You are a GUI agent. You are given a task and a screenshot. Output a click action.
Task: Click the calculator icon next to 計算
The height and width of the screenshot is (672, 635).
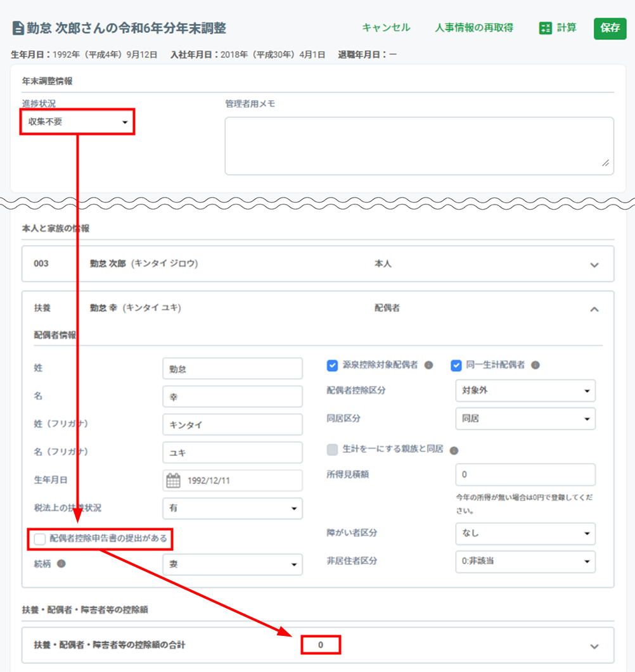(546, 29)
